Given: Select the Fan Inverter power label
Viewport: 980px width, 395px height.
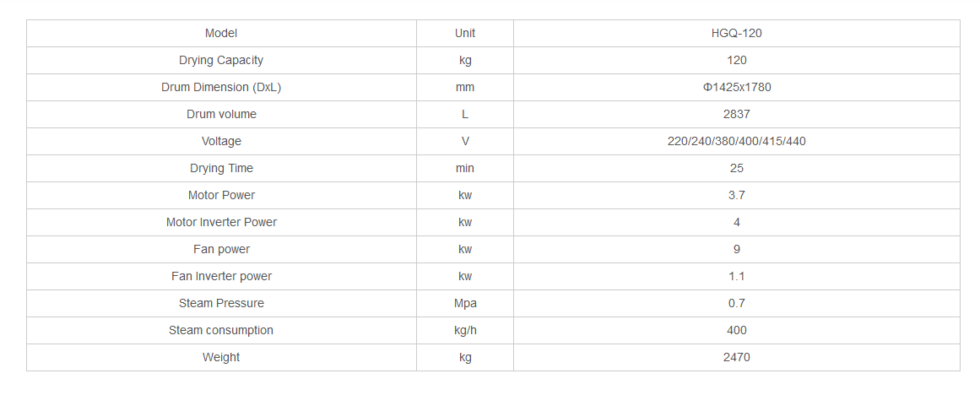Looking at the screenshot, I should [x=221, y=276].
